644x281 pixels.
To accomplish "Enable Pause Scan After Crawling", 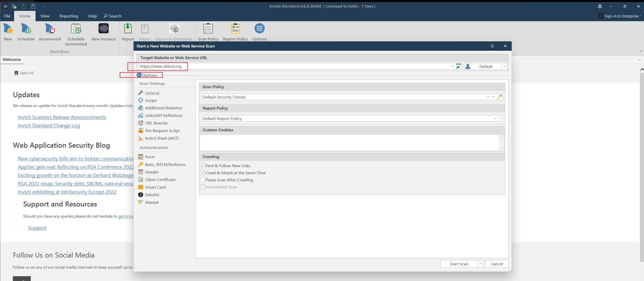I will click(202, 180).
